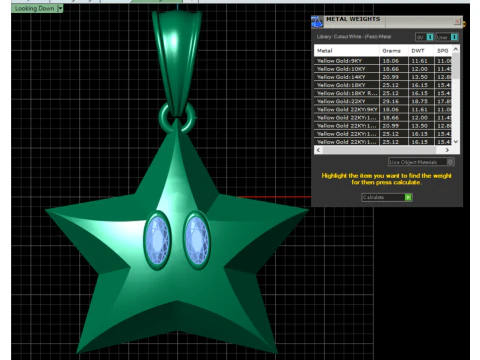The height and width of the screenshot is (360, 480).
Task: Select the Yellow Gold 22KY:9KY row
Action: click(x=383, y=109)
